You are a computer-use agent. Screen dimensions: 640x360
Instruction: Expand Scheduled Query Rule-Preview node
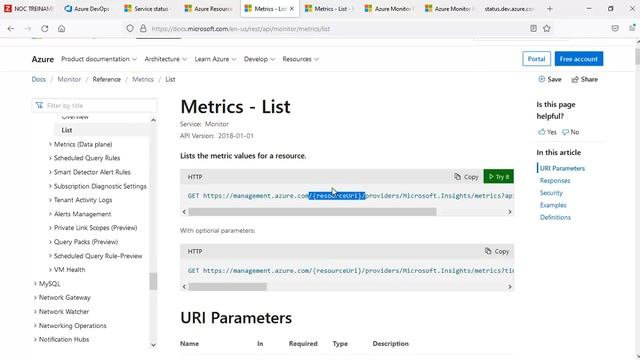[x=50, y=256]
